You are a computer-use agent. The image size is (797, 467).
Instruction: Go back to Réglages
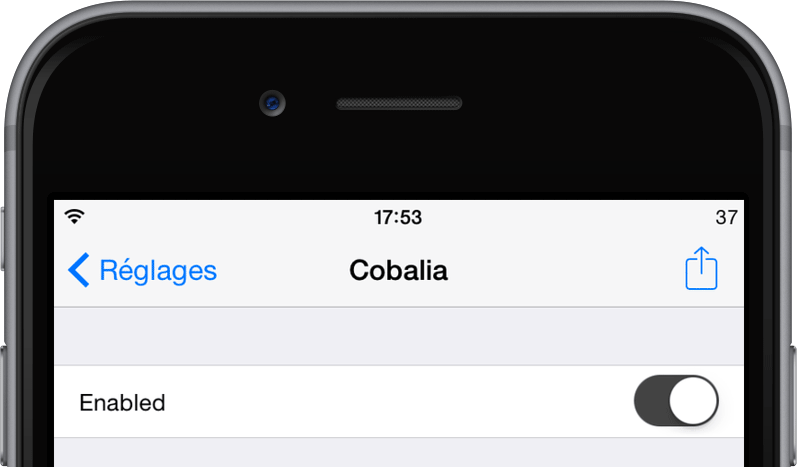pyautogui.click(x=142, y=270)
